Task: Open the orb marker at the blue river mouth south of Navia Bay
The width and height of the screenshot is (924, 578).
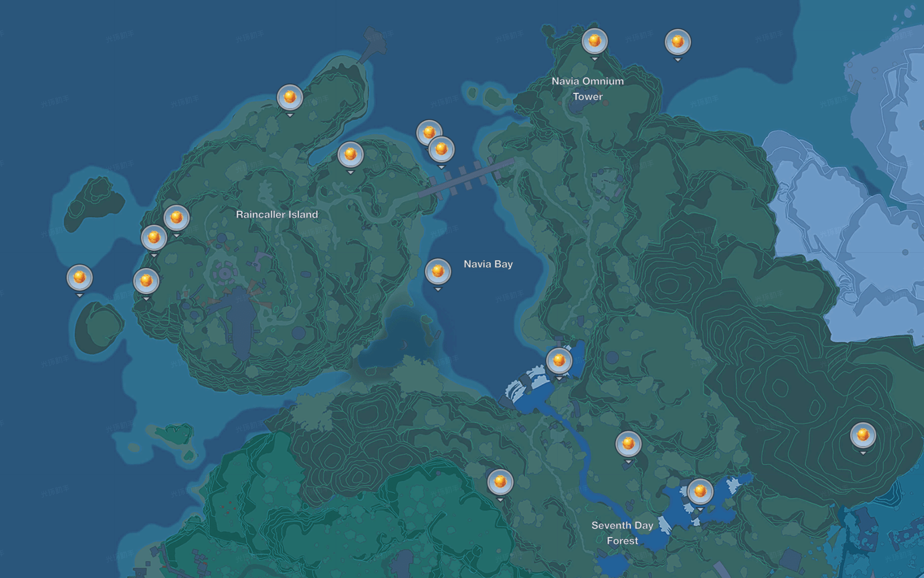Action: [559, 361]
